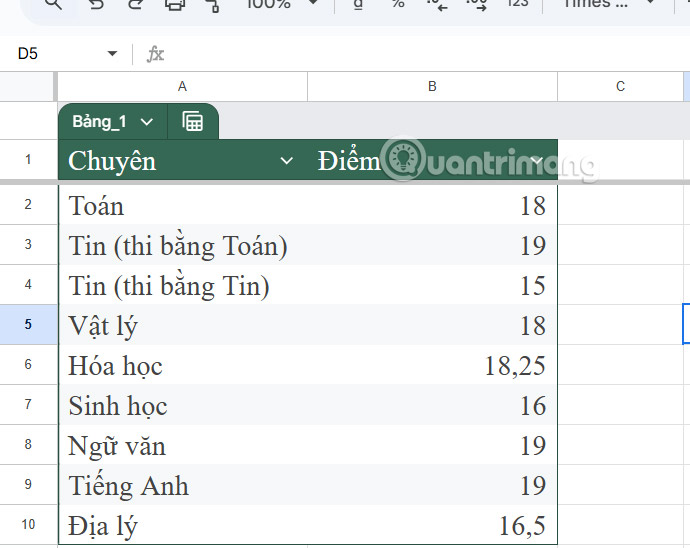690x548 pixels.
Task: Click score 19 in Ngữ văn row
Action: click(x=433, y=445)
